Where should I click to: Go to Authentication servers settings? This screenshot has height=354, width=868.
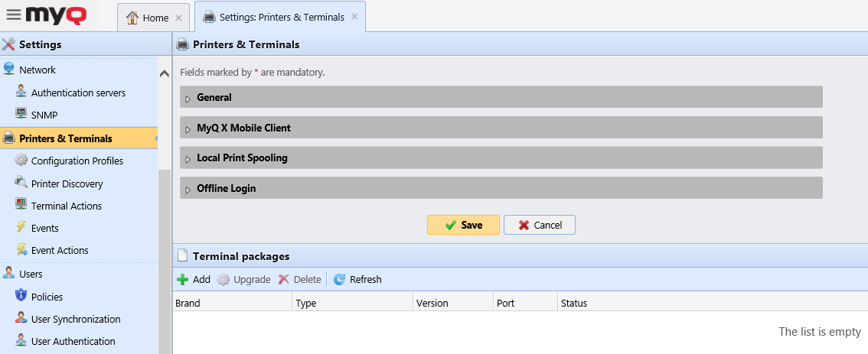(78, 93)
